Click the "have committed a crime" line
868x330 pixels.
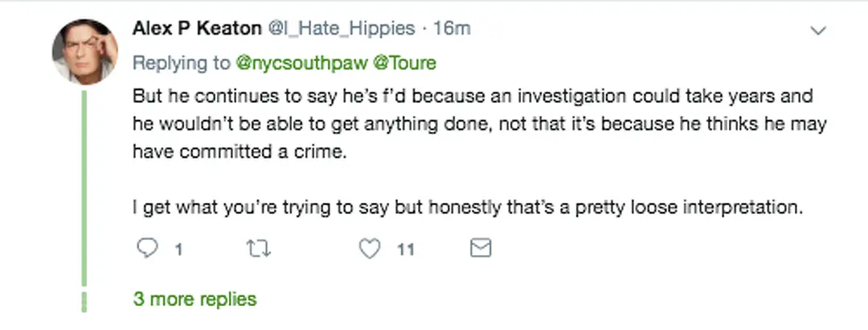[239, 152]
